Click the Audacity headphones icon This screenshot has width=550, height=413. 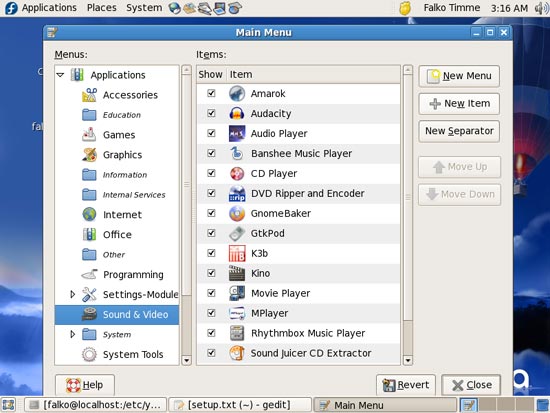[x=237, y=114]
